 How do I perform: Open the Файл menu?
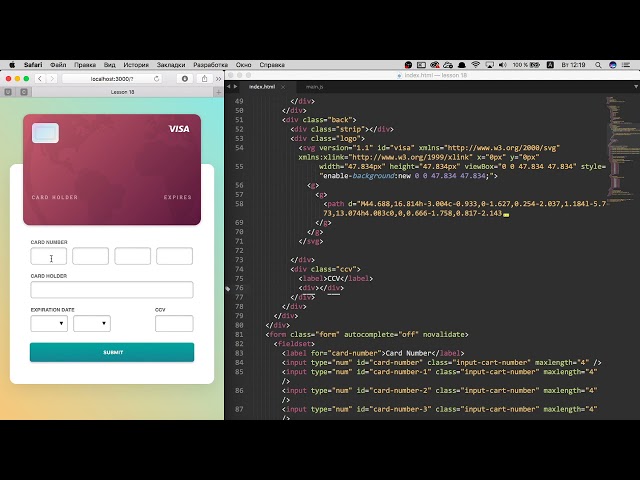[58, 65]
